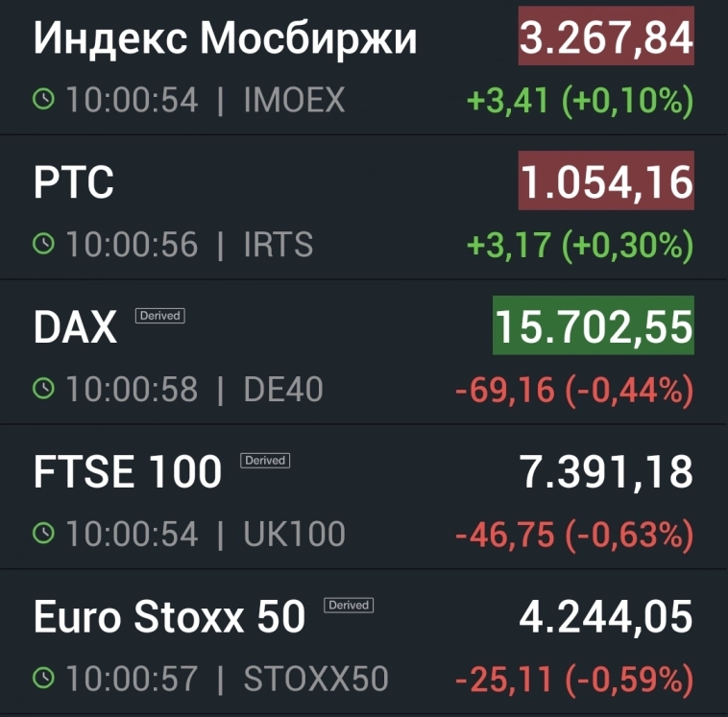
Task: Click the clock icon beside IRTS time
Action: coord(44,245)
